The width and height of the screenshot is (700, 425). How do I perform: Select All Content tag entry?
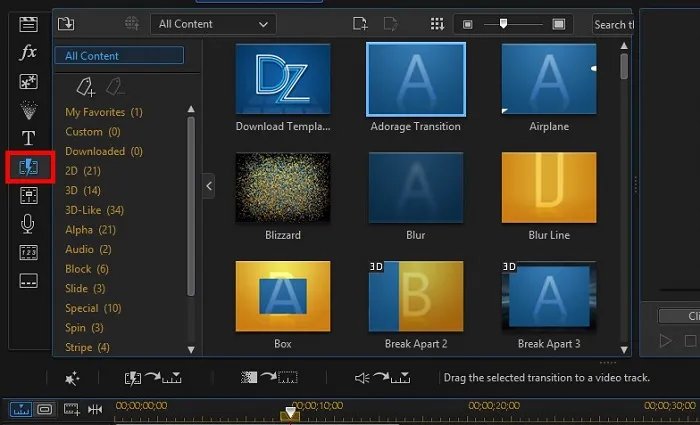pyautogui.click(x=119, y=56)
